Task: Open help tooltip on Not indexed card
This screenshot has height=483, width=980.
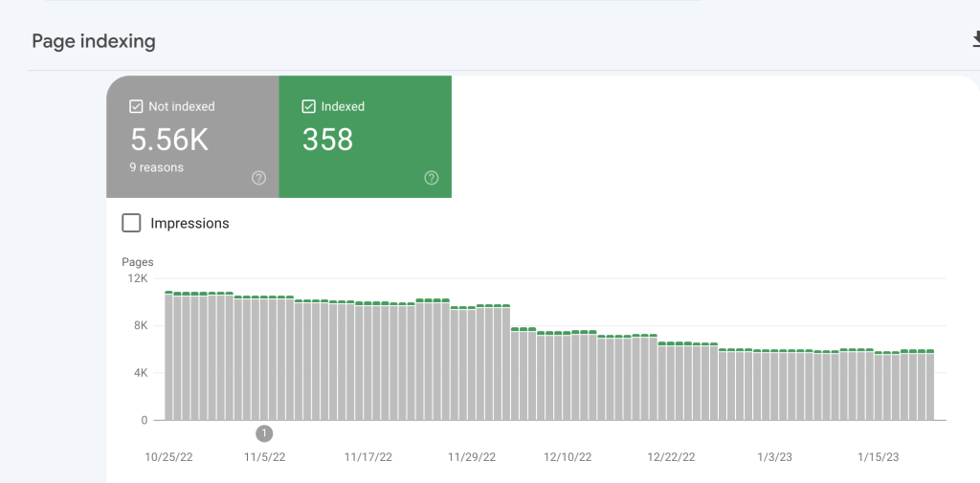Action: 258,178
